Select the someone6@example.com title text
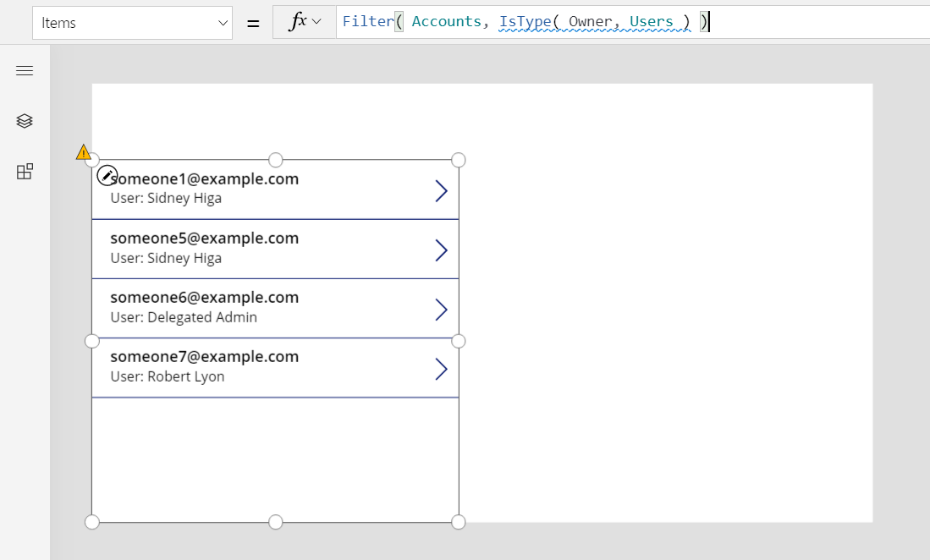Image resolution: width=930 pixels, height=560 pixels. [x=205, y=298]
